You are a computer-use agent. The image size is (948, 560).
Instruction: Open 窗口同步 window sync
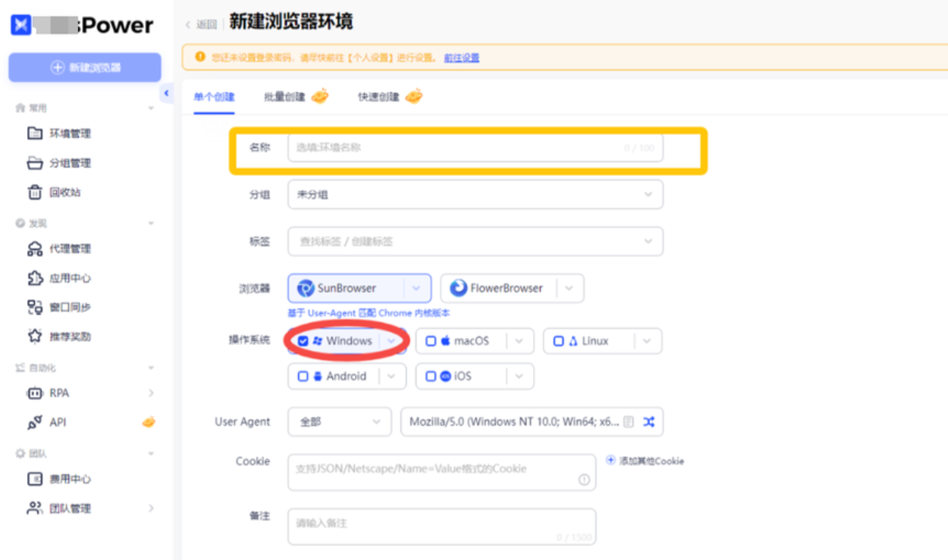point(70,307)
